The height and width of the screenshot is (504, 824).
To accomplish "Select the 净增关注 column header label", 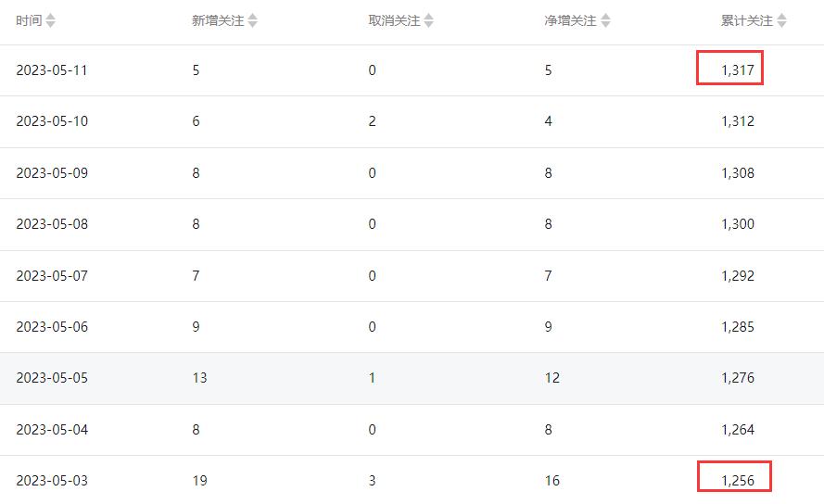I will [x=570, y=20].
